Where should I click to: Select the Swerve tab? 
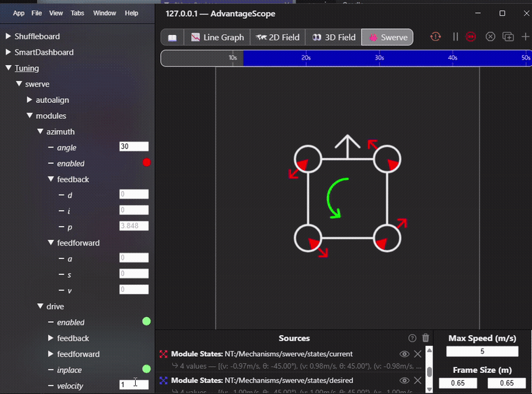point(388,37)
